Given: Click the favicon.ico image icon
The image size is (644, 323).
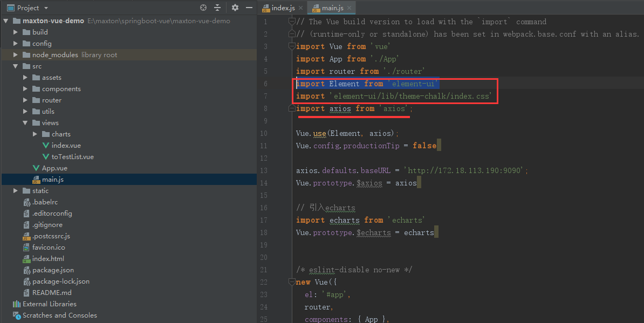Looking at the screenshot, I should pos(26,248).
